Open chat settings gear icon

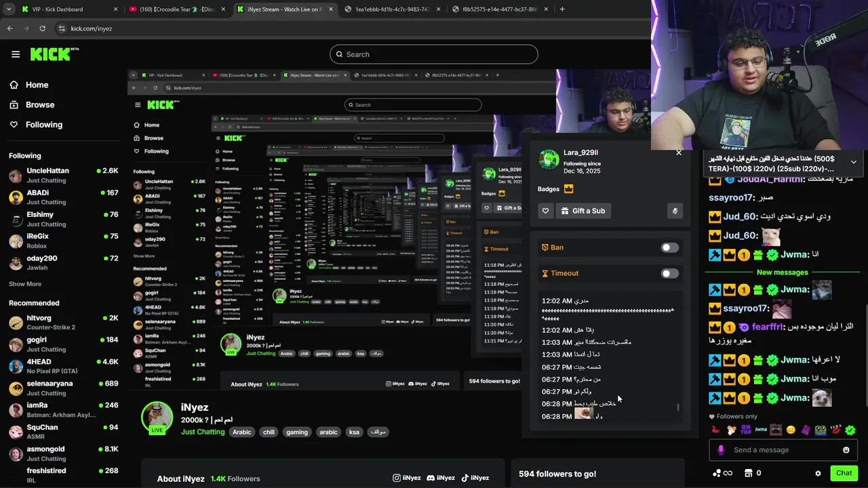818,473
